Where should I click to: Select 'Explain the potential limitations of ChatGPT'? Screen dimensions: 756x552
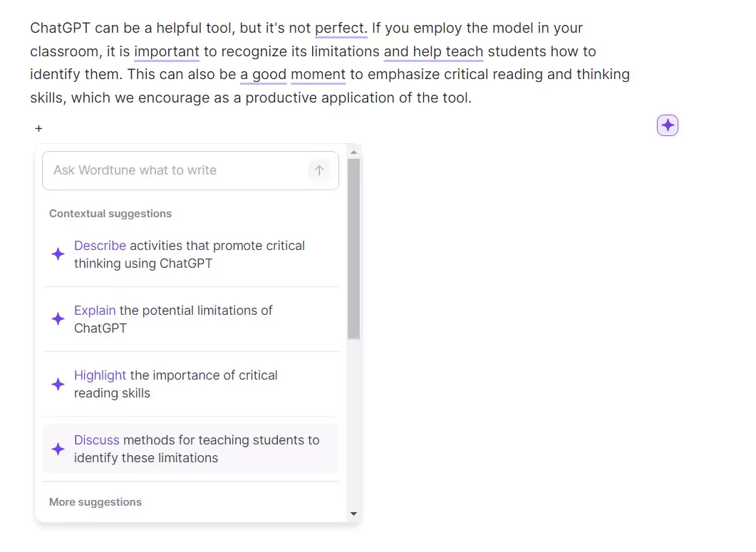[x=190, y=319]
